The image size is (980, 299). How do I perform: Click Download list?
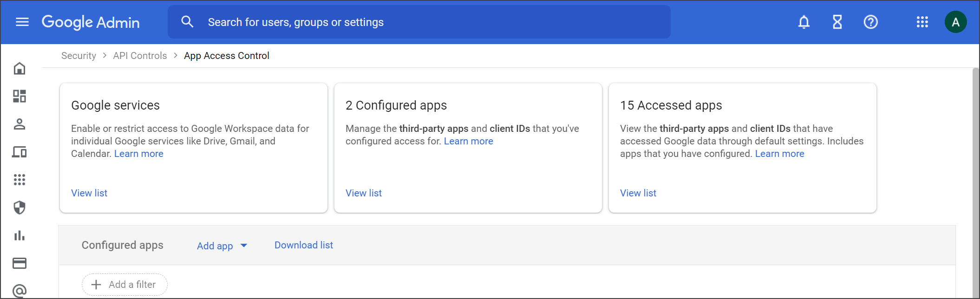(304, 245)
